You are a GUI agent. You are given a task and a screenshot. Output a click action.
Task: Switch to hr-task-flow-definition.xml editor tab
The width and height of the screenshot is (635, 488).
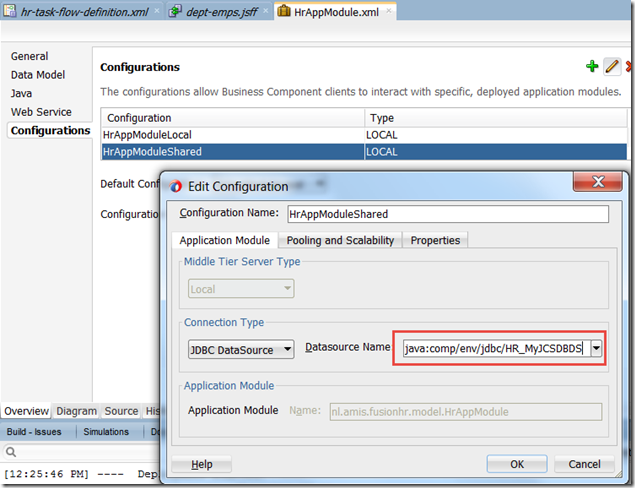[x=80, y=11]
